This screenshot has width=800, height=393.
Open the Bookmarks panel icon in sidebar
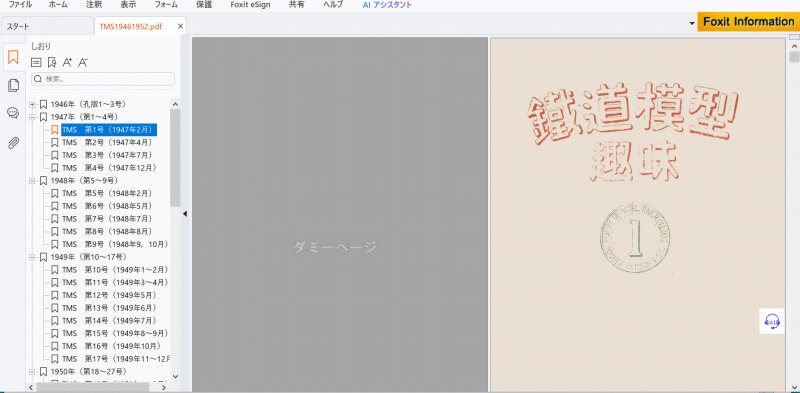tap(13, 57)
